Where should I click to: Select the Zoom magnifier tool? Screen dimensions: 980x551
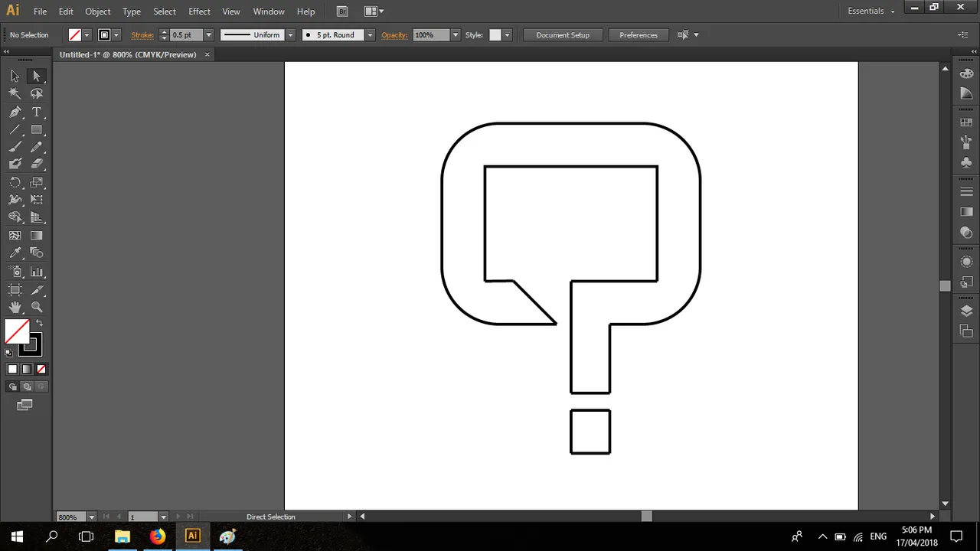pyautogui.click(x=36, y=308)
